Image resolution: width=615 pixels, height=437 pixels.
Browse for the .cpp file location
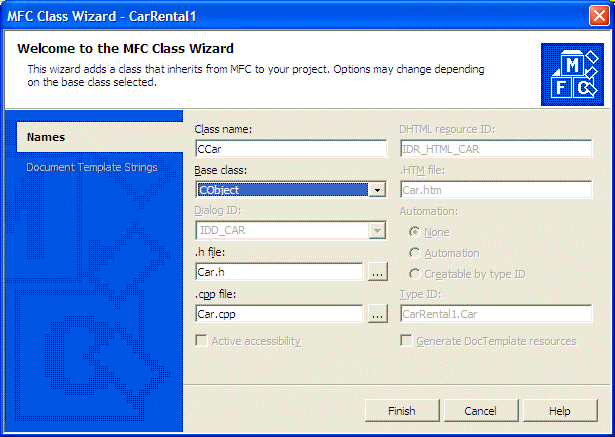[378, 314]
